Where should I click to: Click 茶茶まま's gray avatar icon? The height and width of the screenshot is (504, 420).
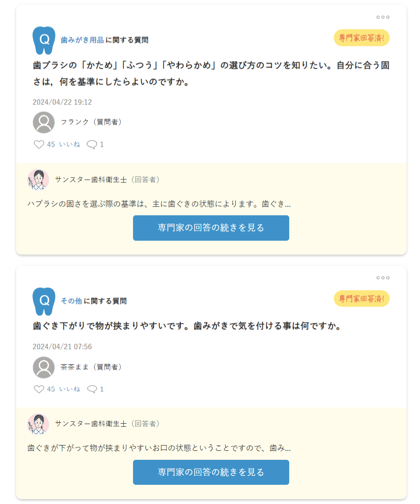(44, 367)
